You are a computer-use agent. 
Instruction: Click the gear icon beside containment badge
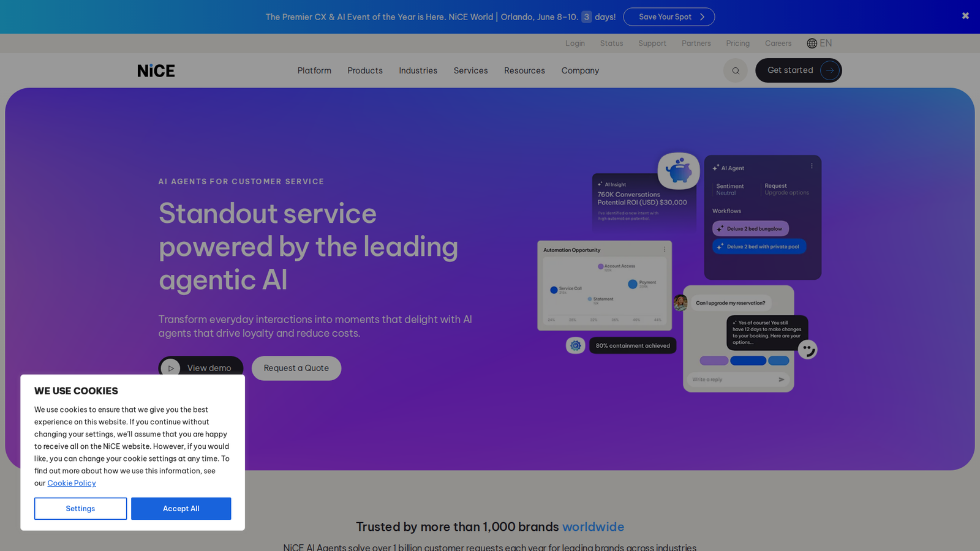(x=576, y=345)
